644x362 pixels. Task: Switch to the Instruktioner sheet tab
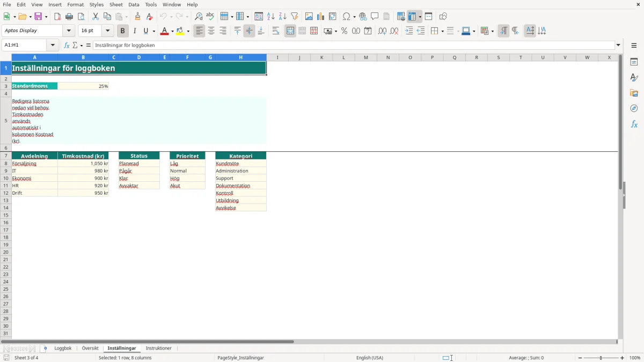[x=159, y=349]
